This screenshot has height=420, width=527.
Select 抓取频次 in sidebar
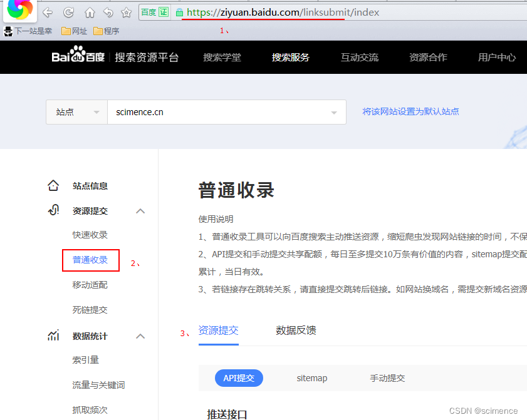coord(90,410)
